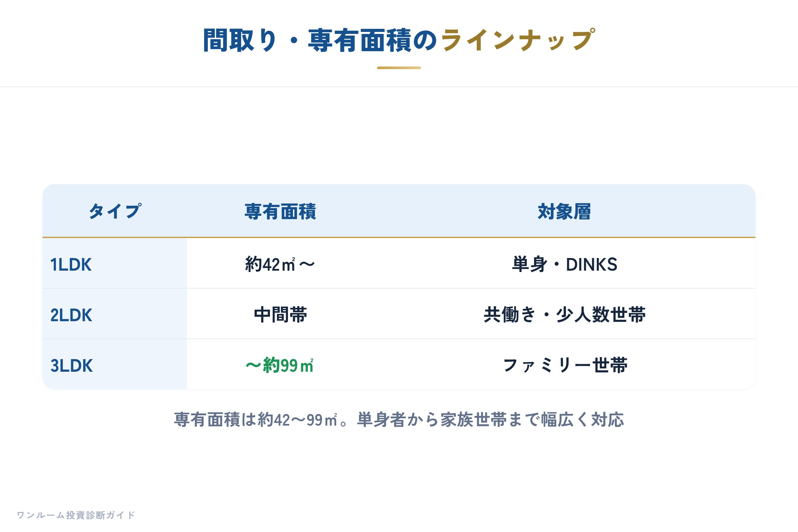Click the 3LDK row label

click(71, 366)
